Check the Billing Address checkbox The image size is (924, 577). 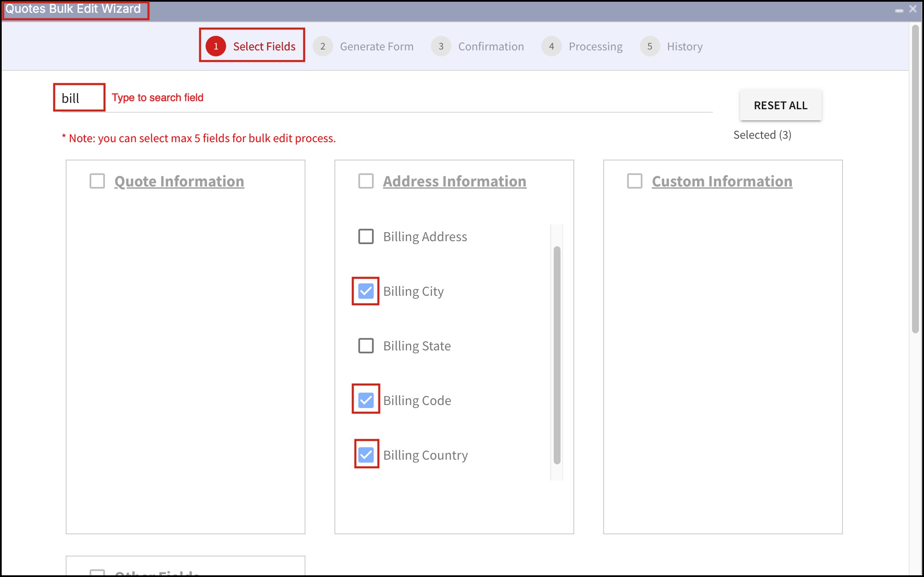[366, 236]
